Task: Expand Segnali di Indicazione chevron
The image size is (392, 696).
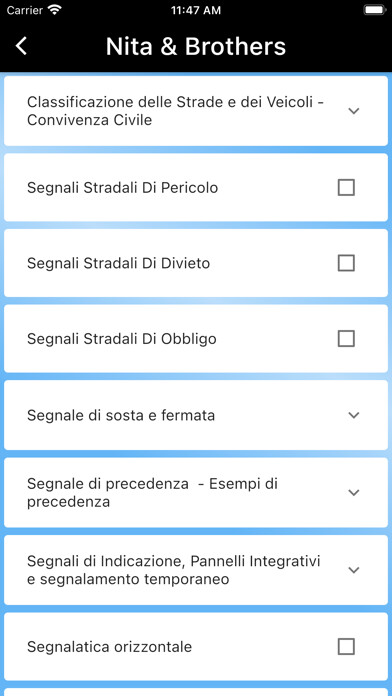Action: click(x=353, y=570)
